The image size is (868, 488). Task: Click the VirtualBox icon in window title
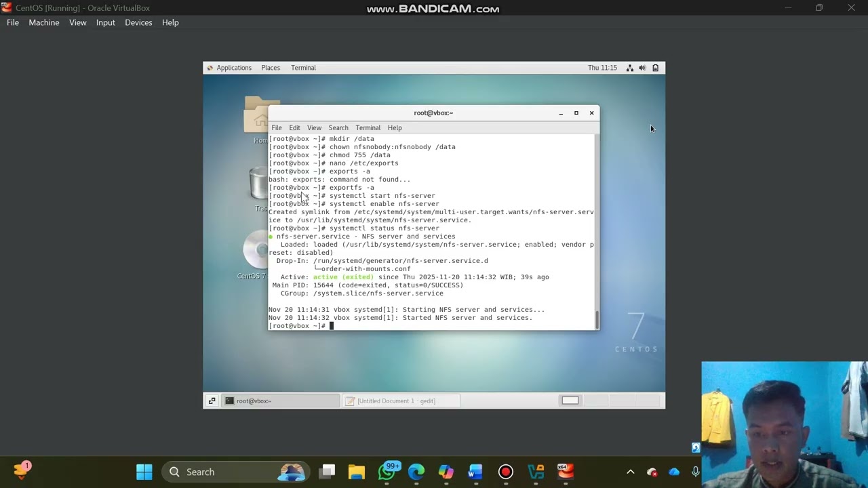pos(7,7)
